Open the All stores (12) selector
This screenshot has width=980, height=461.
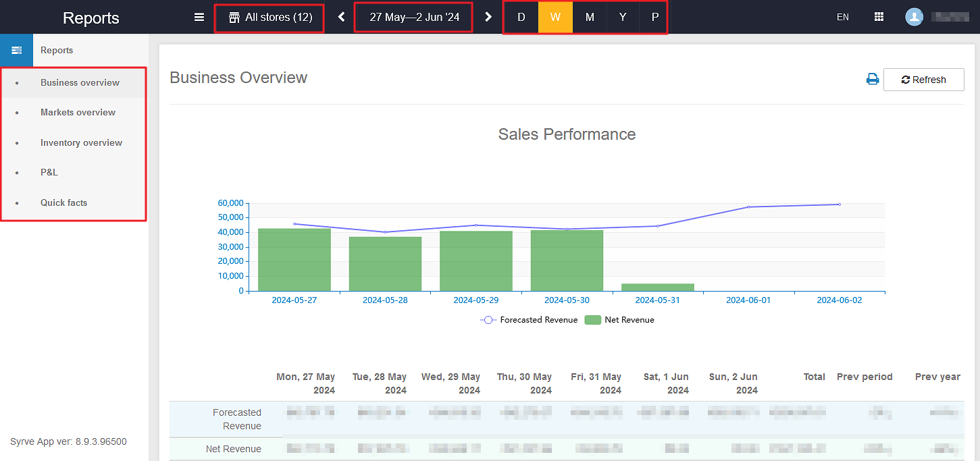269,18
